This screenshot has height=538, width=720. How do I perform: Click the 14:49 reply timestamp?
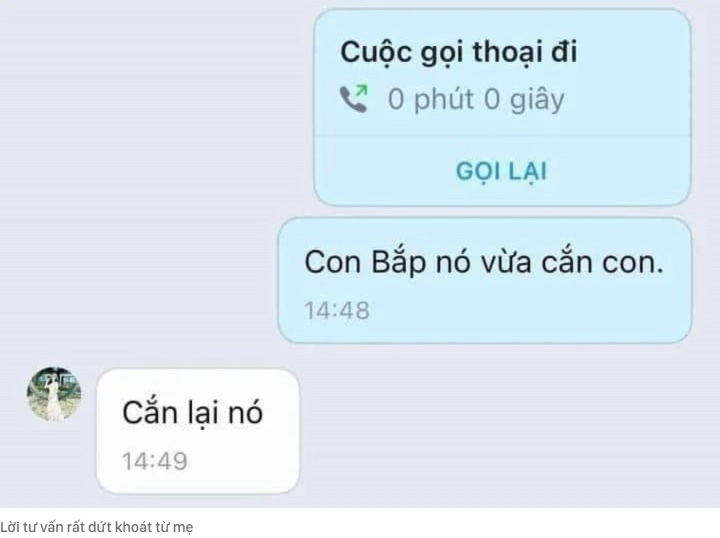click(x=155, y=461)
